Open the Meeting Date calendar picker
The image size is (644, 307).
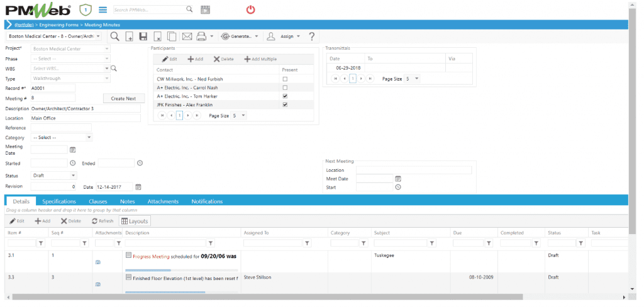73,150
